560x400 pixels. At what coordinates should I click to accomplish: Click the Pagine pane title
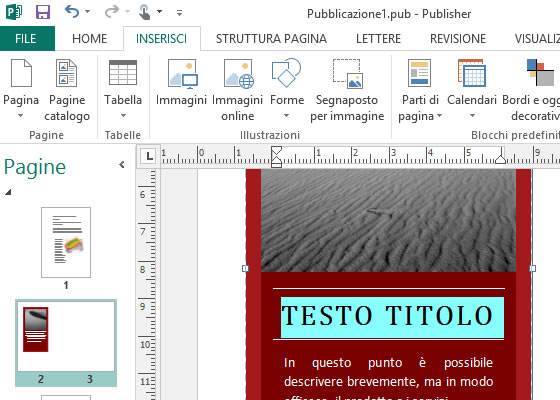coord(35,167)
